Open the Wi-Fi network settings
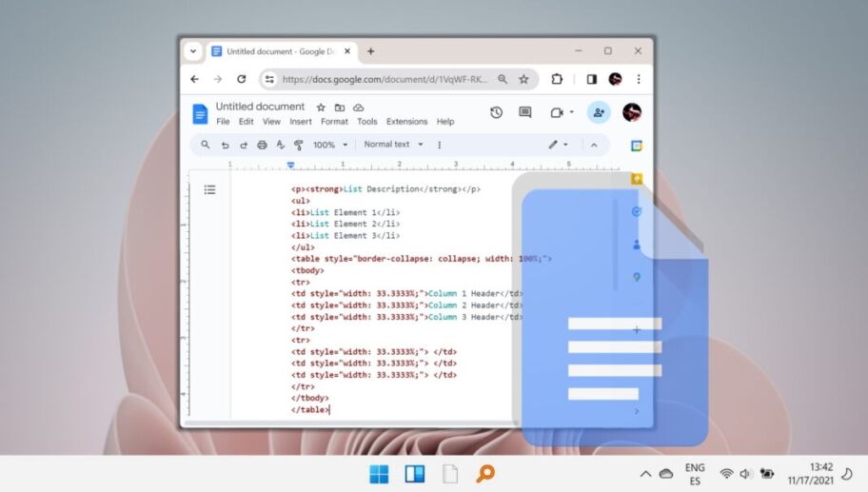Viewport: 868px width, 492px height. (x=726, y=474)
